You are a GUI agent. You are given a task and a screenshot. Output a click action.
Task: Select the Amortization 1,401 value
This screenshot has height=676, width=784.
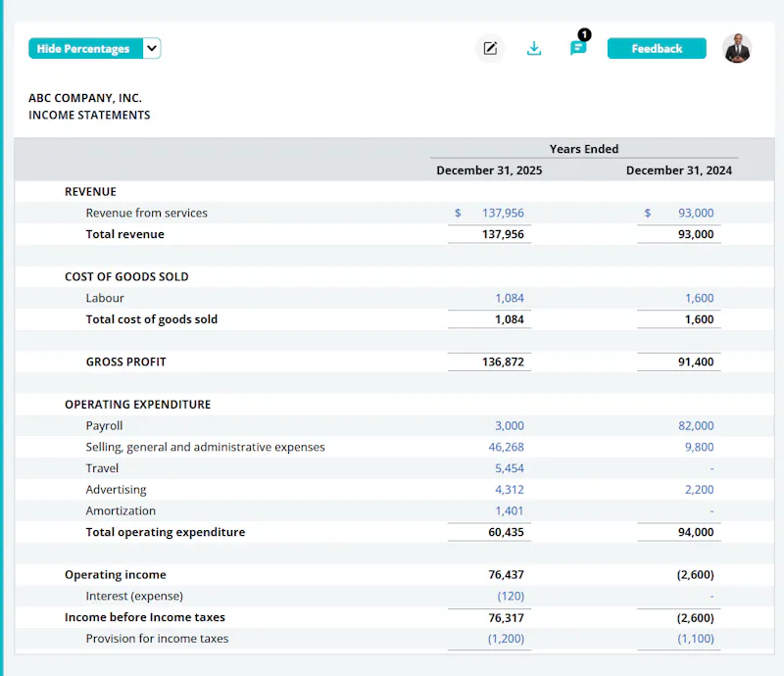(x=509, y=511)
